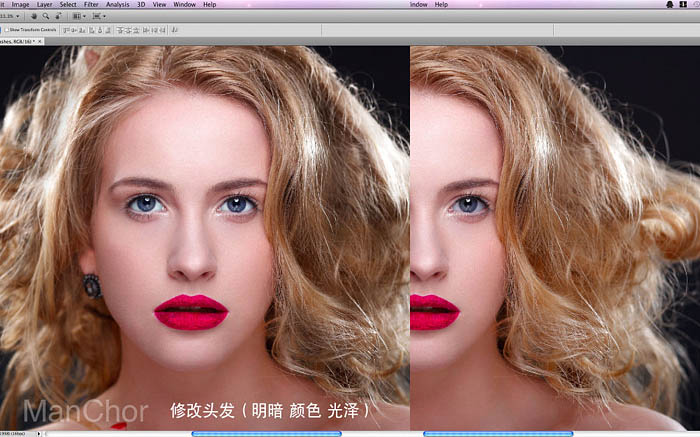Click the QQ penguin menu bar icon
The image size is (700, 437).
(670, 4)
